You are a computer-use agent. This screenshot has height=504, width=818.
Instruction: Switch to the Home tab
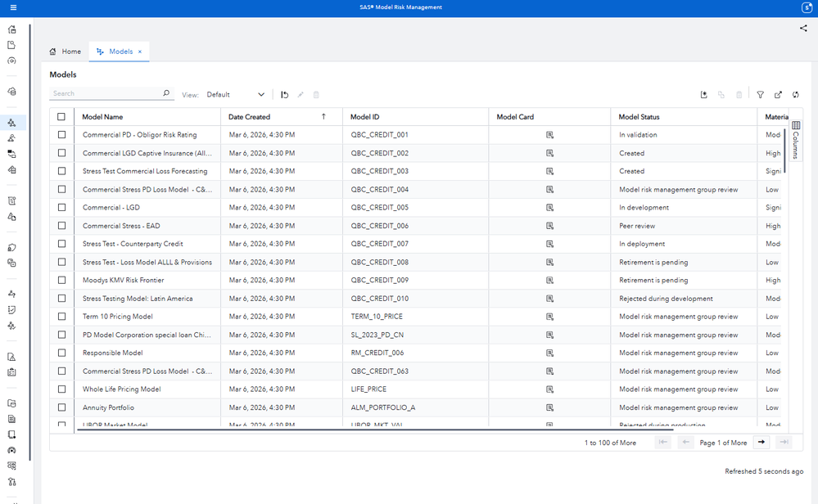tap(66, 52)
